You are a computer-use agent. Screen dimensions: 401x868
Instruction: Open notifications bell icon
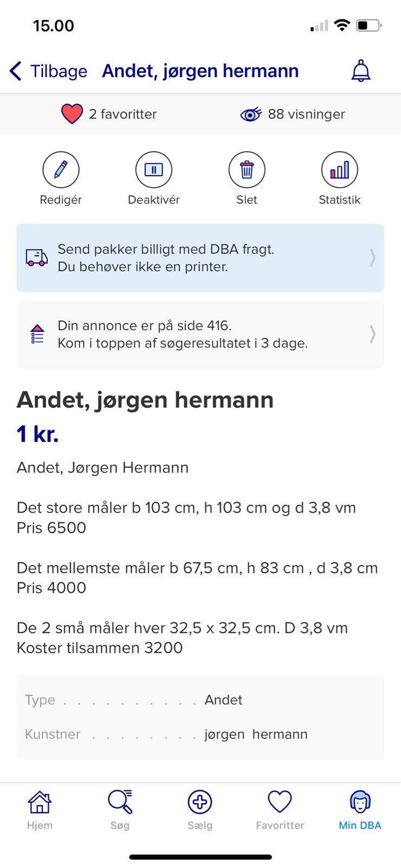361,71
